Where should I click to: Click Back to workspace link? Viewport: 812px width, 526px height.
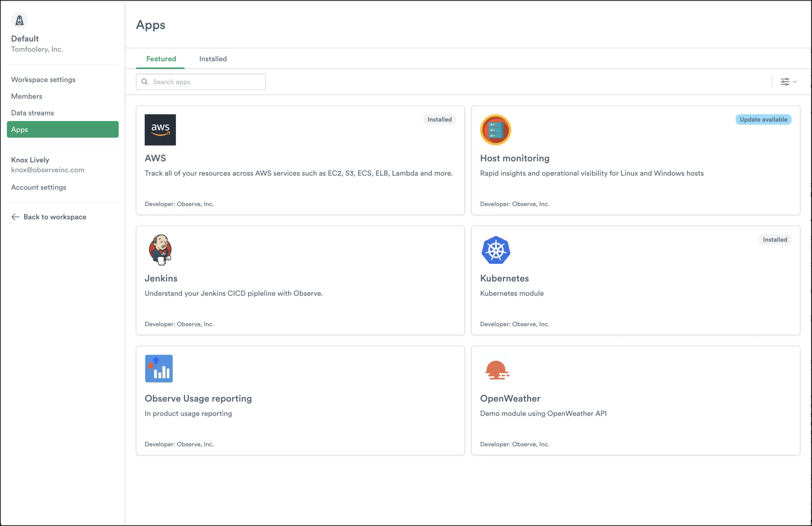55,217
